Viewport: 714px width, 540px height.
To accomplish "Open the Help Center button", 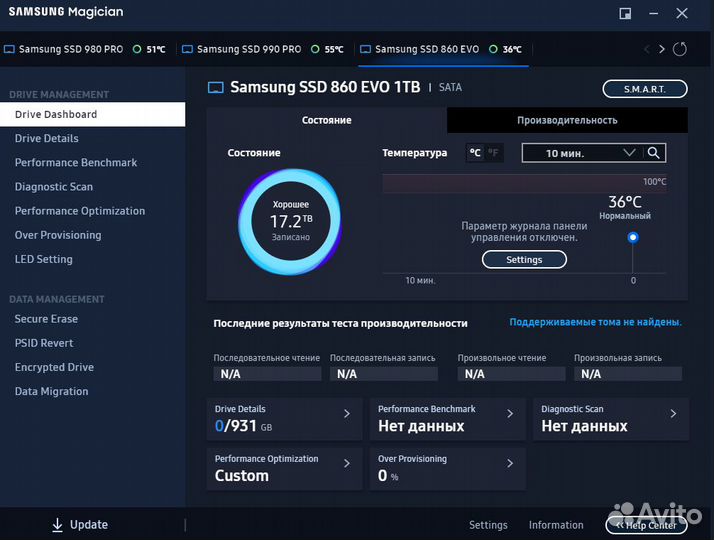I will pos(646,525).
